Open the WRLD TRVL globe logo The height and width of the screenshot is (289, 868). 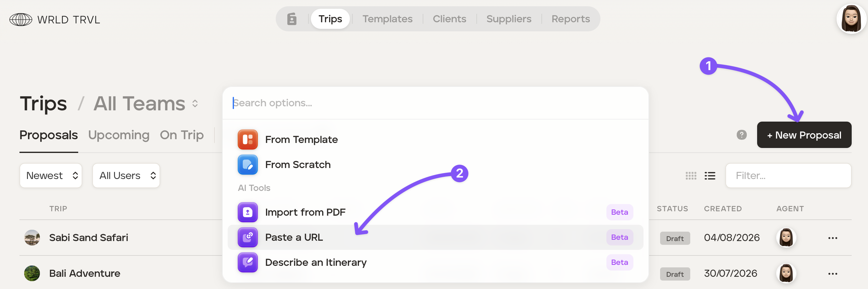tap(21, 19)
